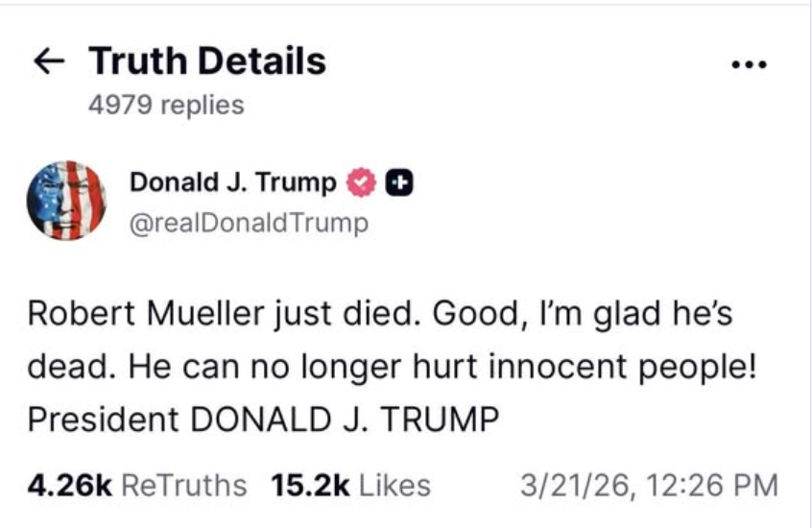Screen dimensions: 812x528
Task: Go back using the left arrow
Action: click(x=49, y=62)
